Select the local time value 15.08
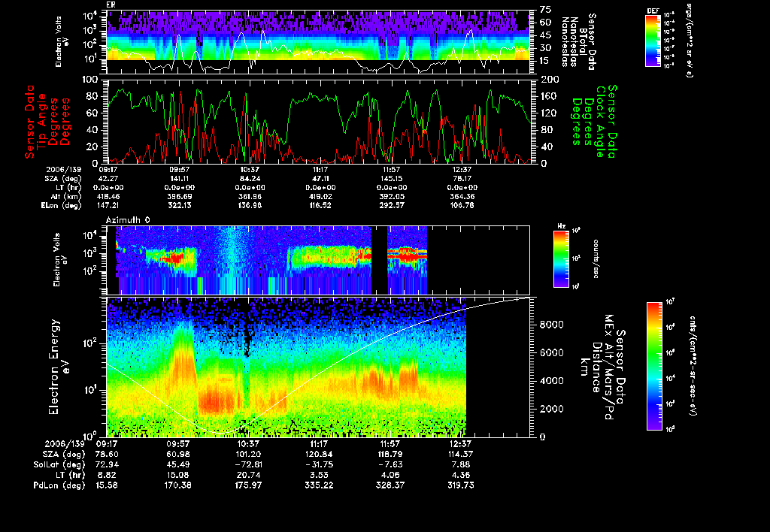Screen dimensions: 770x532 177,475
